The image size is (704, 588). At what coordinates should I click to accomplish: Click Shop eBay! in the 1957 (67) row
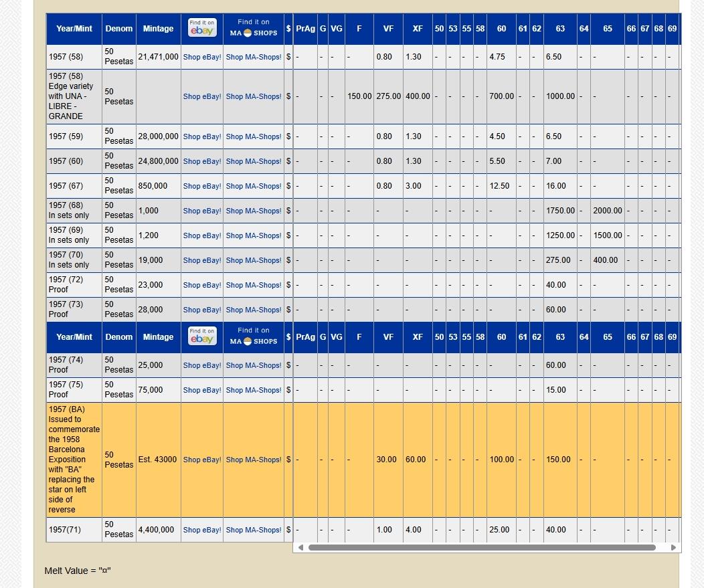coord(202,186)
